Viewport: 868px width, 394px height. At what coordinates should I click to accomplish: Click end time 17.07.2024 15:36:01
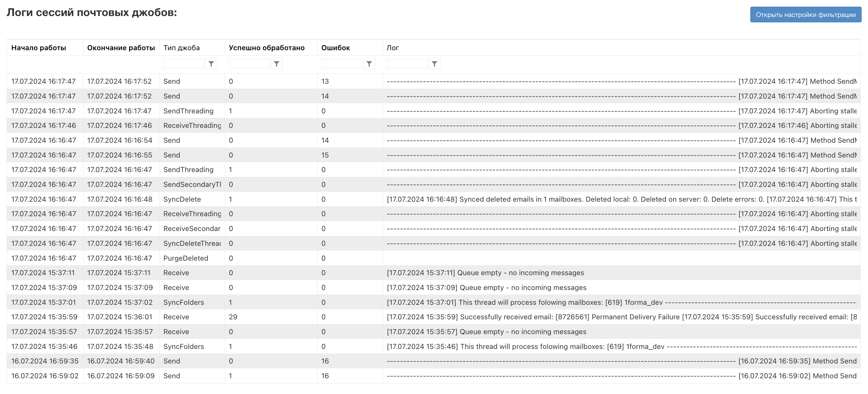click(x=120, y=317)
